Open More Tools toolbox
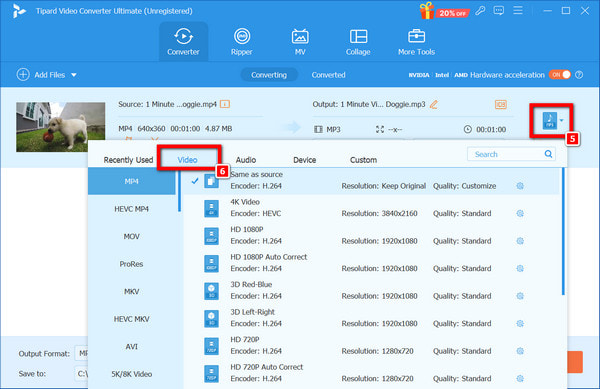Screen dimensions: 600x389 point(416,42)
